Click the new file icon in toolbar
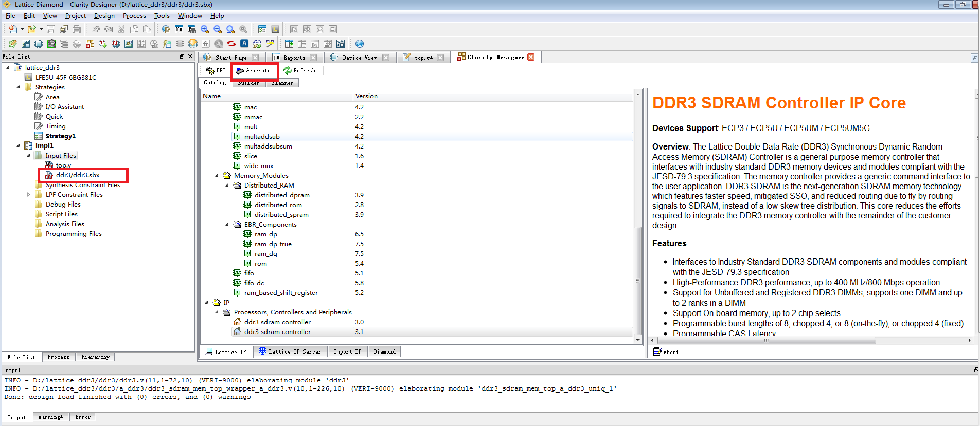The height and width of the screenshot is (426, 980). pyautogui.click(x=13, y=29)
